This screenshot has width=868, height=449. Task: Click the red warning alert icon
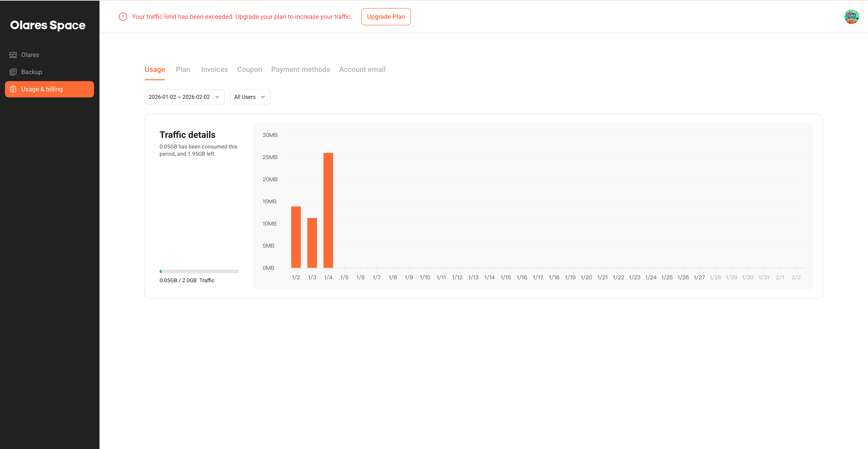point(123,17)
